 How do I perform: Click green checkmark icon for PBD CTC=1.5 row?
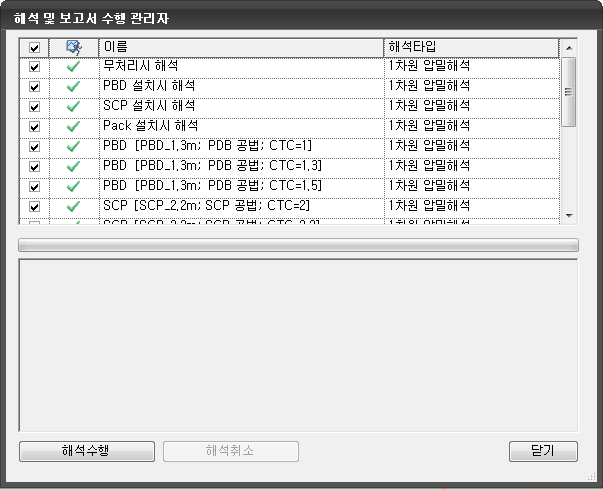coord(73,187)
